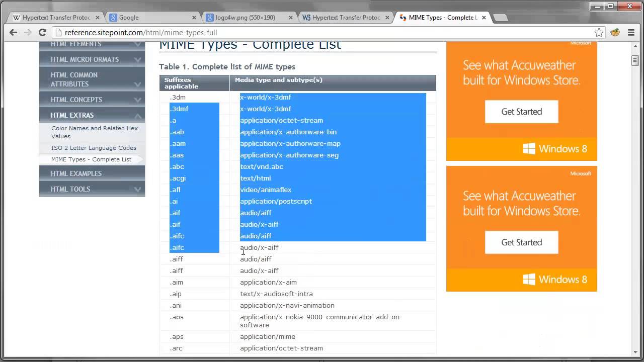This screenshot has width=644, height=362.
Task: Click the Media type and subtype(s) header
Action: point(333,83)
